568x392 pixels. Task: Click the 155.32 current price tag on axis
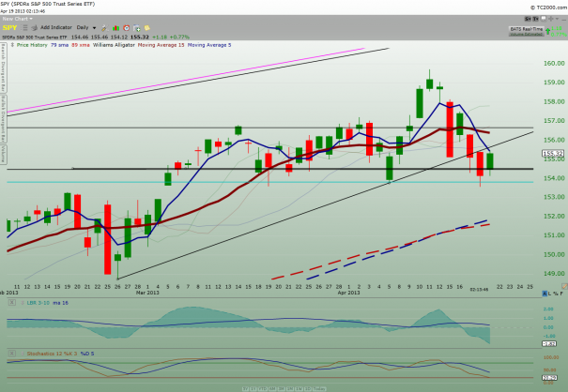pyautogui.click(x=553, y=154)
